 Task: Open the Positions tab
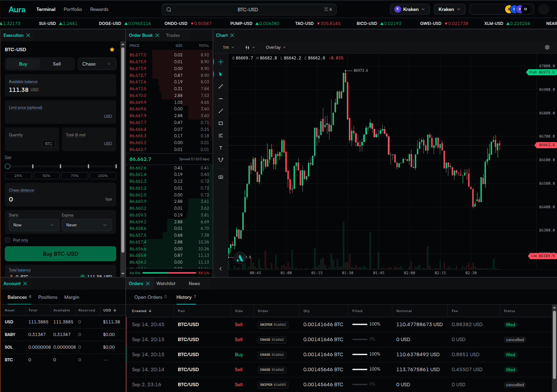point(48,297)
